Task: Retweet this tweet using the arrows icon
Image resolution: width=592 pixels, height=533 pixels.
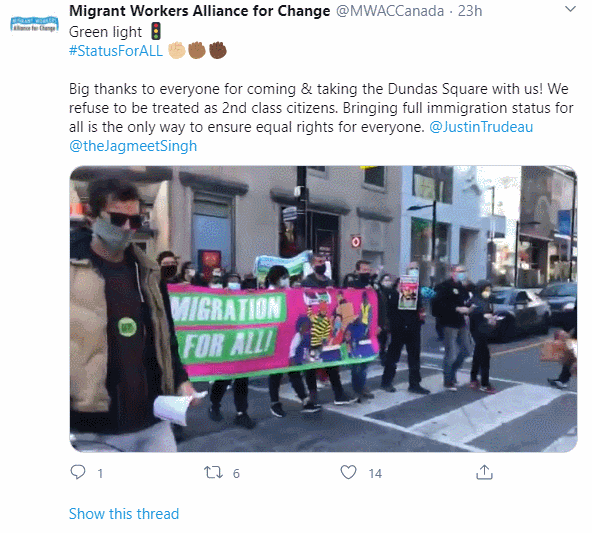Action: [213, 472]
